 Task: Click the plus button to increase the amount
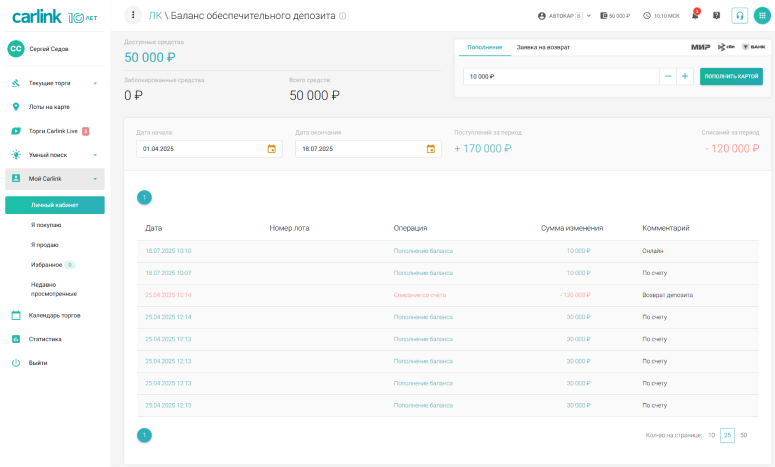click(685, 76)
